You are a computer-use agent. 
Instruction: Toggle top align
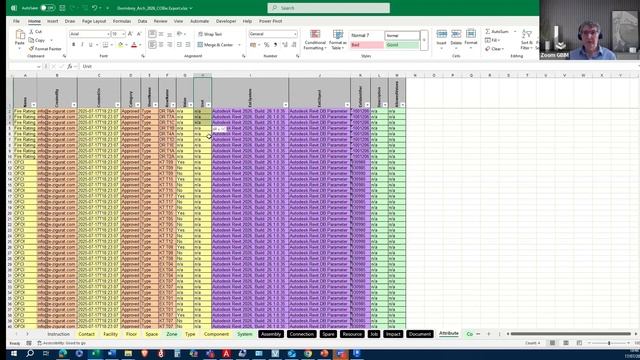point(152,34)
